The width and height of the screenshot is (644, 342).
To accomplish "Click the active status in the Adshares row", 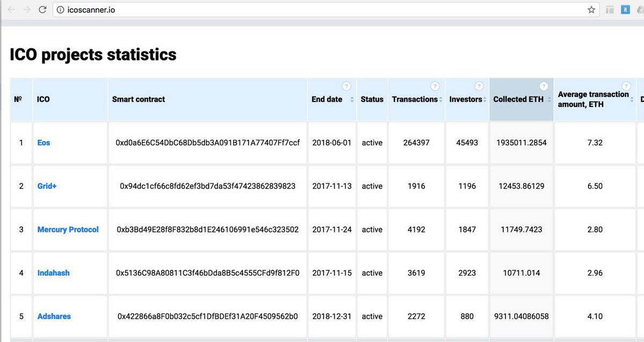I will coord(372,316).
